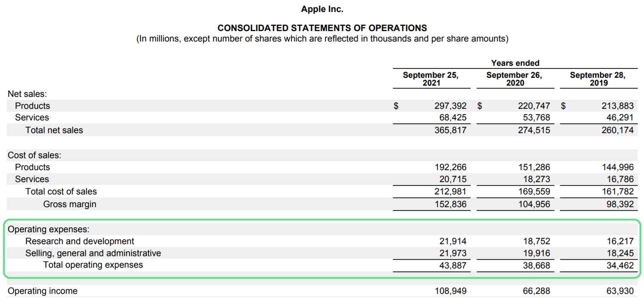
Task: Click the 2021 operating income value 108,949
Action: click(x=450, y=291)
